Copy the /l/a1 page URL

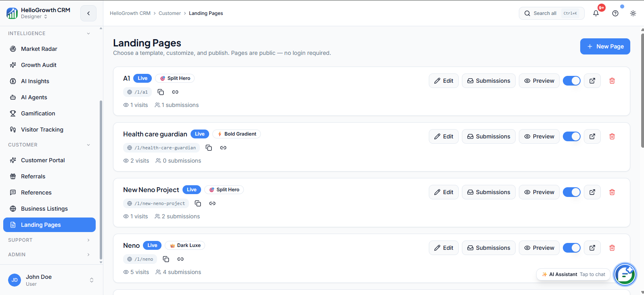point(161,92)
